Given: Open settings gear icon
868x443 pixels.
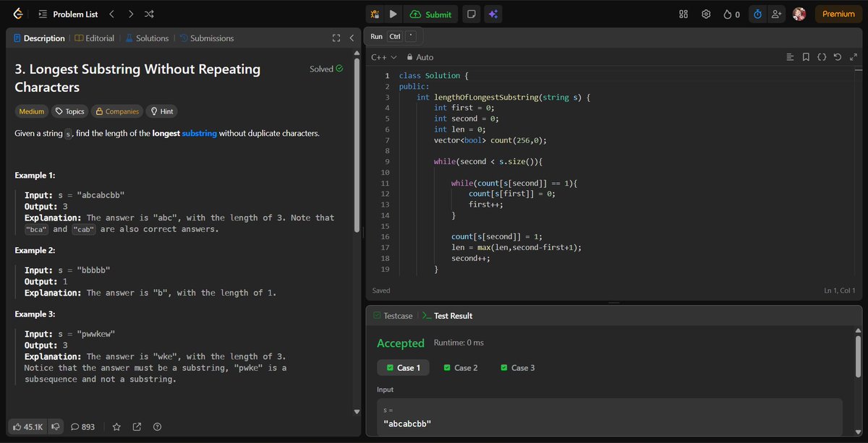Looking at the screenshot, I should (x=706, y=14).
